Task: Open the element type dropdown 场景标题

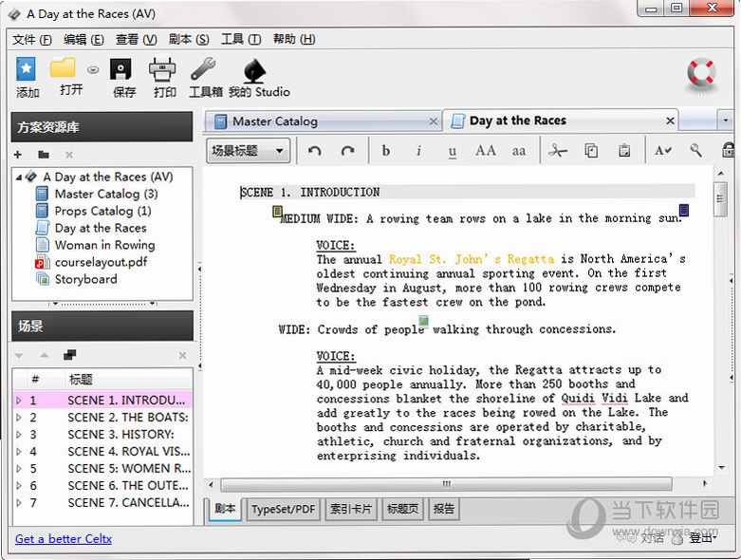Action: click(248, 151)
